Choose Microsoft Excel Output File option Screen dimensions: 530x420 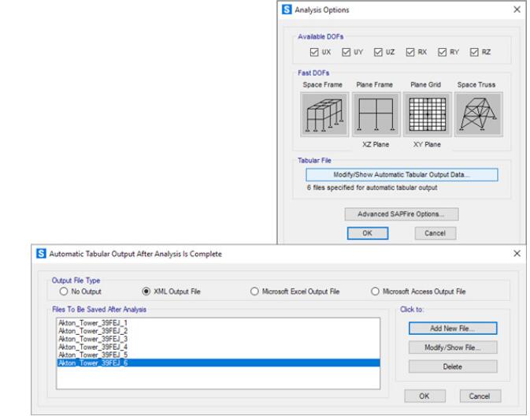point(254,291)
